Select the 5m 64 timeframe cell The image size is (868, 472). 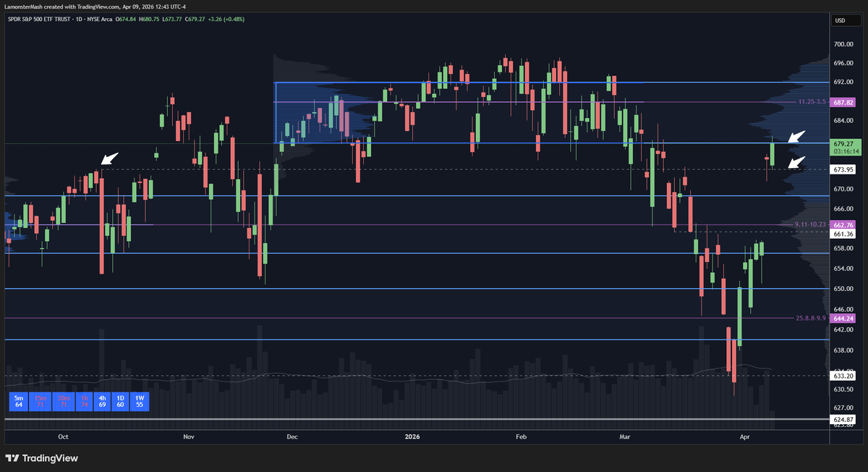point(19,402)
